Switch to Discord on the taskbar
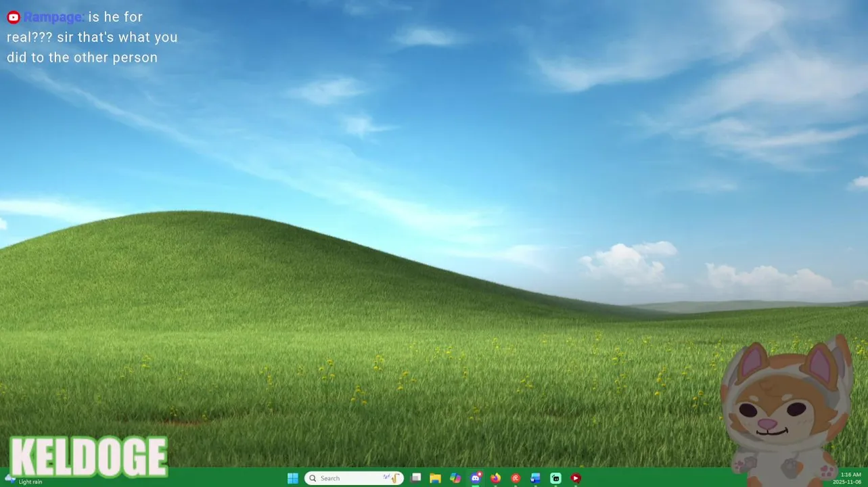 pos(476,478)
